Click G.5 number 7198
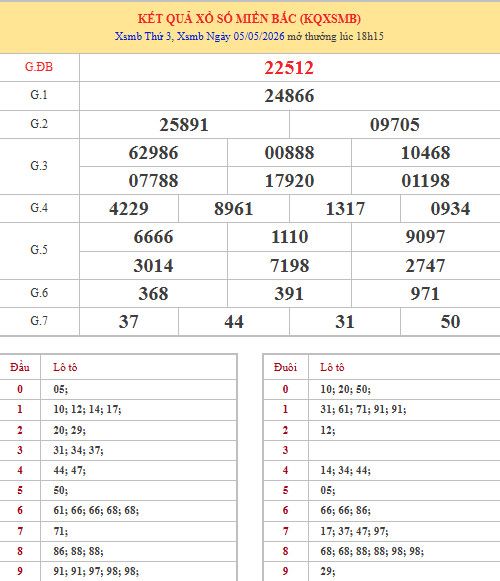The image size is (500, 581). click(x=289, y=266)
